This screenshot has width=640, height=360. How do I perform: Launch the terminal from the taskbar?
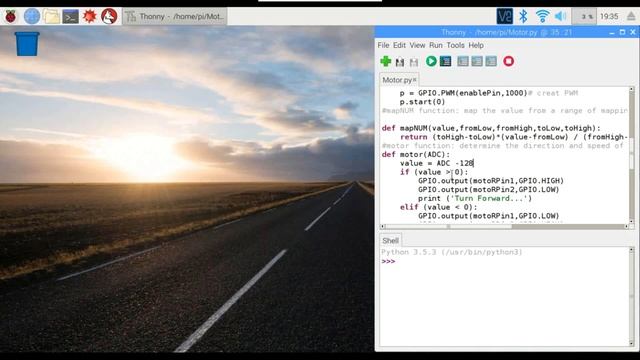pos(70,16)
